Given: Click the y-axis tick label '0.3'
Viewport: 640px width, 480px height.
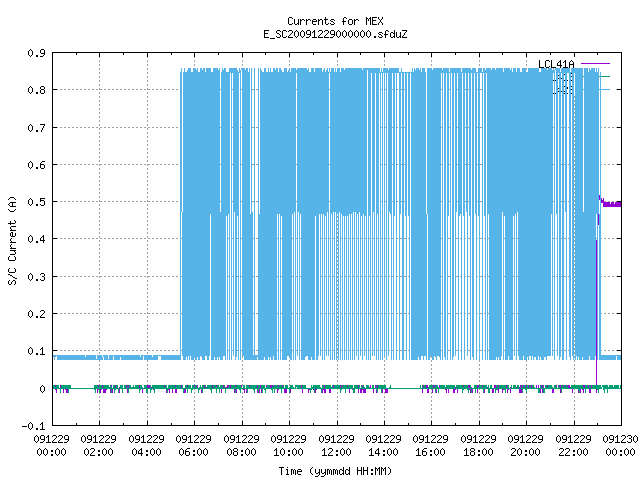Looking at the screenshot, I should click(36, 277).
